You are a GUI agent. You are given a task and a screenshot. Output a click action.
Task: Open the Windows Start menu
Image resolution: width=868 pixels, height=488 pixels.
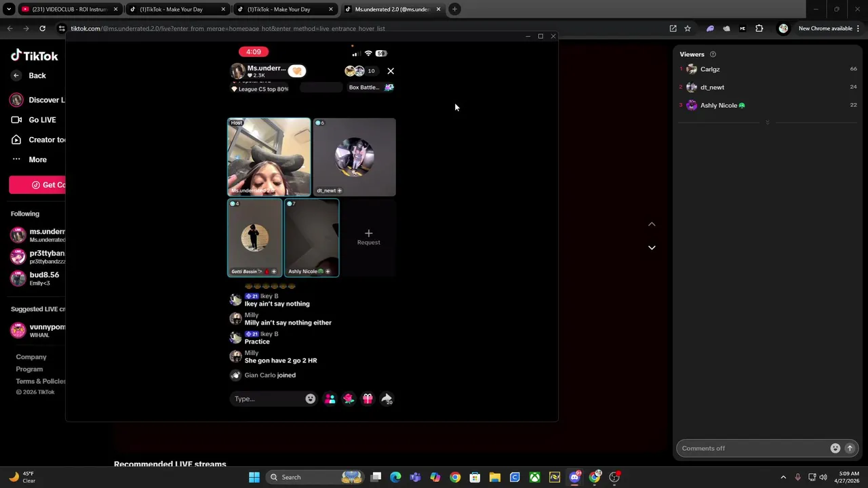pos(254,477)
